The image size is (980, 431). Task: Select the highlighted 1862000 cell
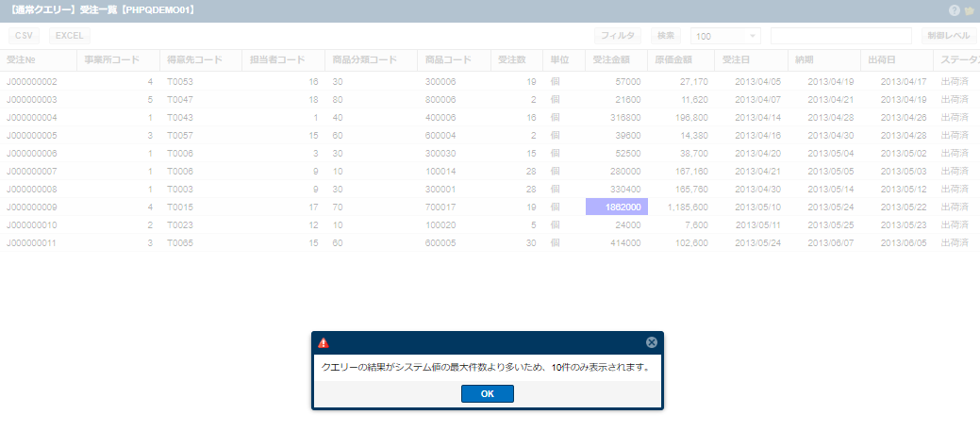click(616, 207)
